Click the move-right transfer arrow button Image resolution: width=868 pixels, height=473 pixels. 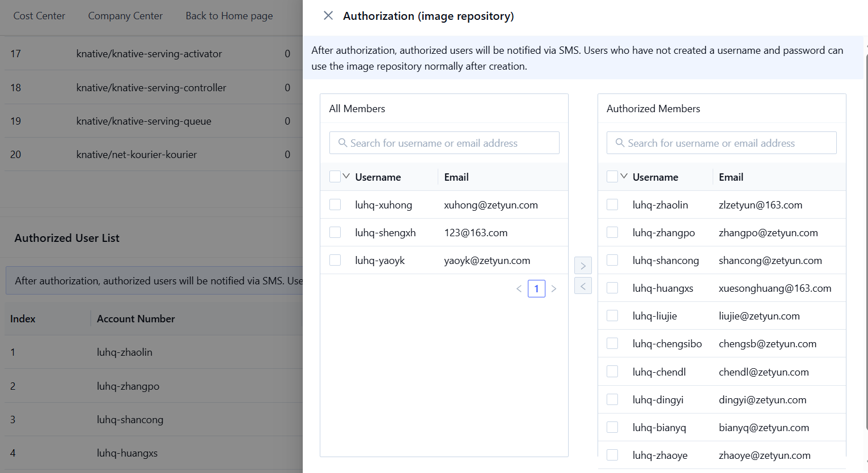pyautogui.click(x=583, y=266)
